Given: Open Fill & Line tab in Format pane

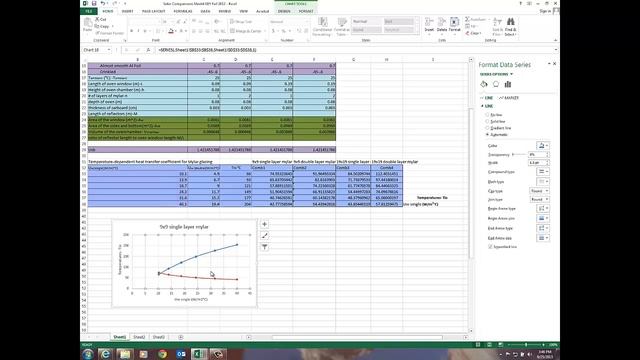Looking at the screenshot, I should tap(484, 84).
